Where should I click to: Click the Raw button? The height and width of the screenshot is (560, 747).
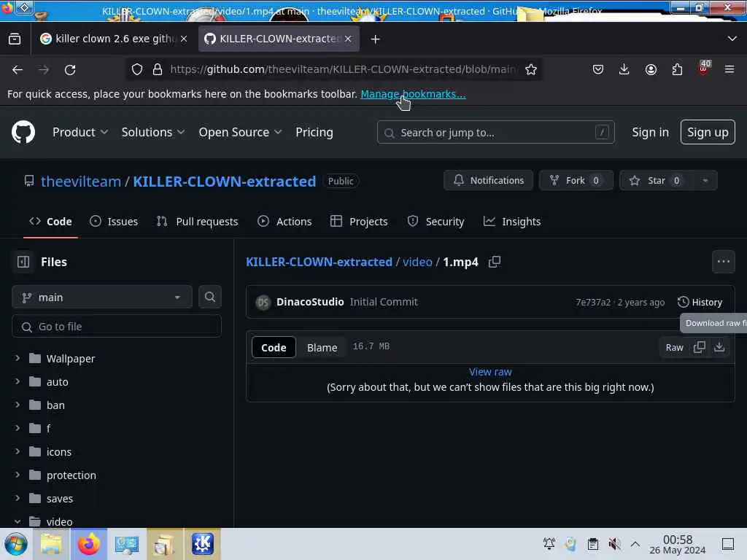(x=674, y=348)
